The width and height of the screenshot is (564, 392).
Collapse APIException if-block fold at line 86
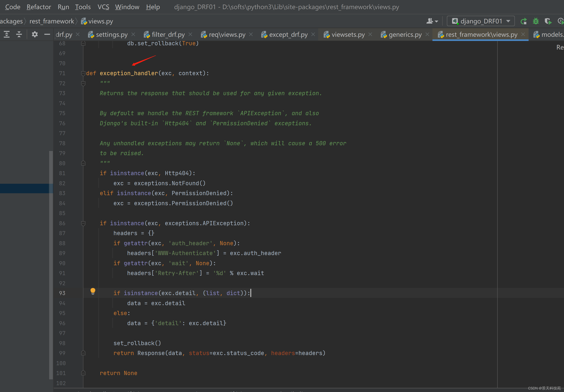83,223
